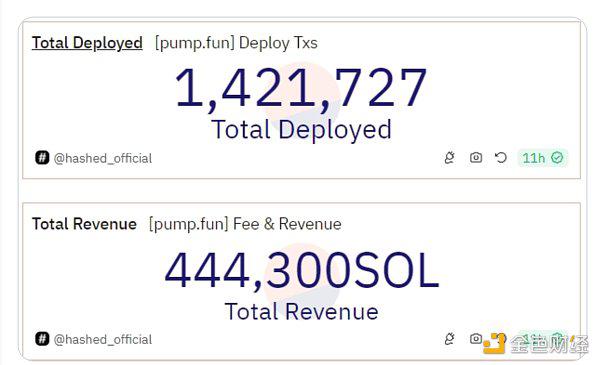This screenshot has width=600, height=365.
Task: Select the 444,300SOL counter value
Action: tap(302, 270)
